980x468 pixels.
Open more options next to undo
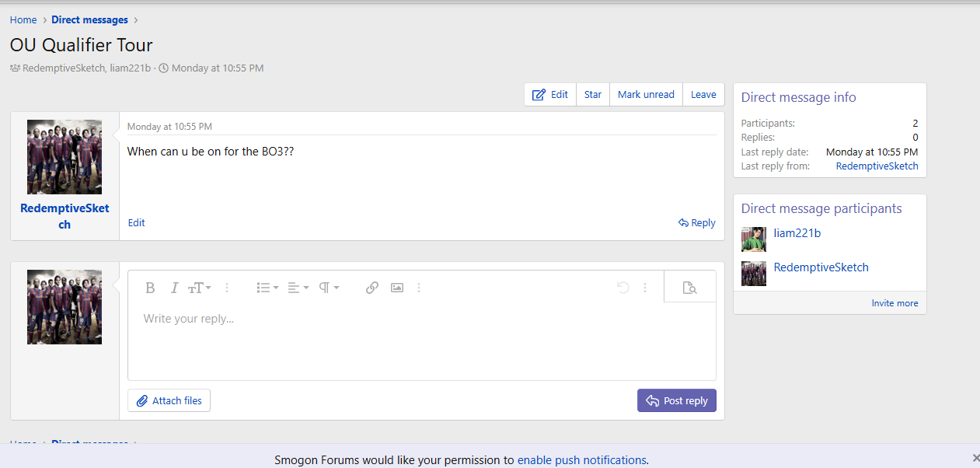tap(645, 288)
